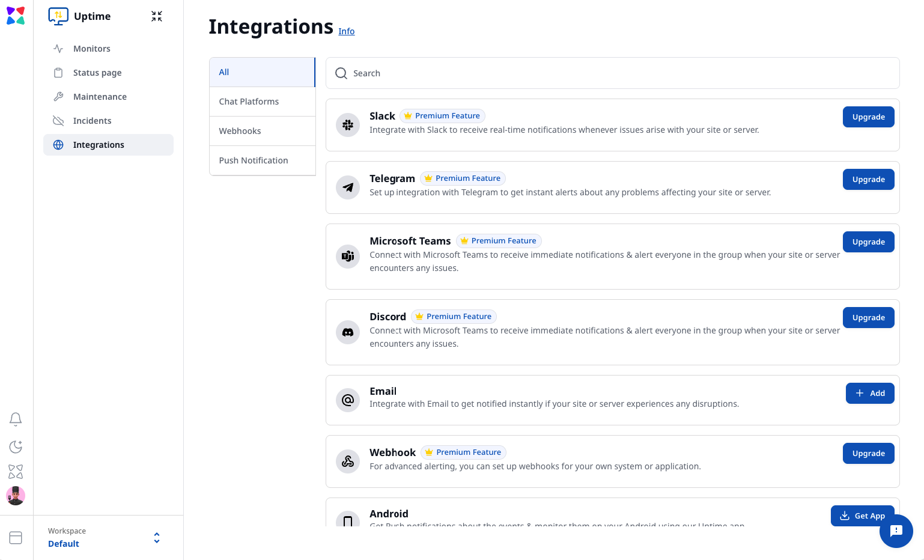924x560 pixels.
Task: Switch to the Push Notification tab
Action: 254,160
